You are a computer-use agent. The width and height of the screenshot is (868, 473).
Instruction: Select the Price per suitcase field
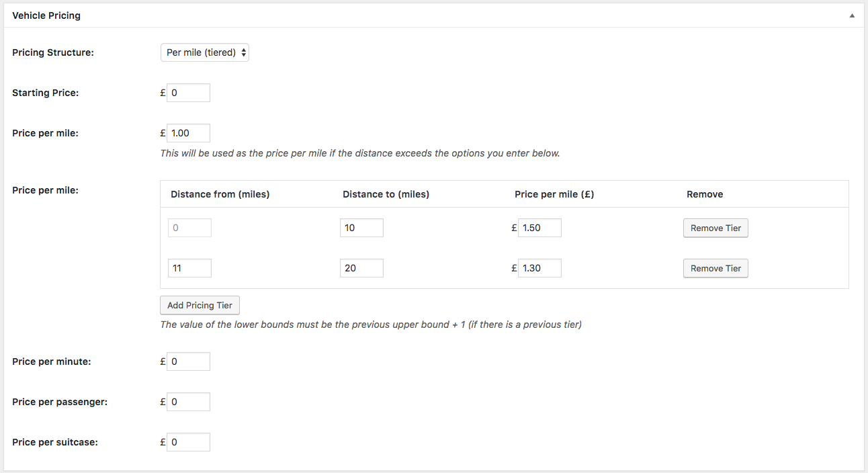188,441
